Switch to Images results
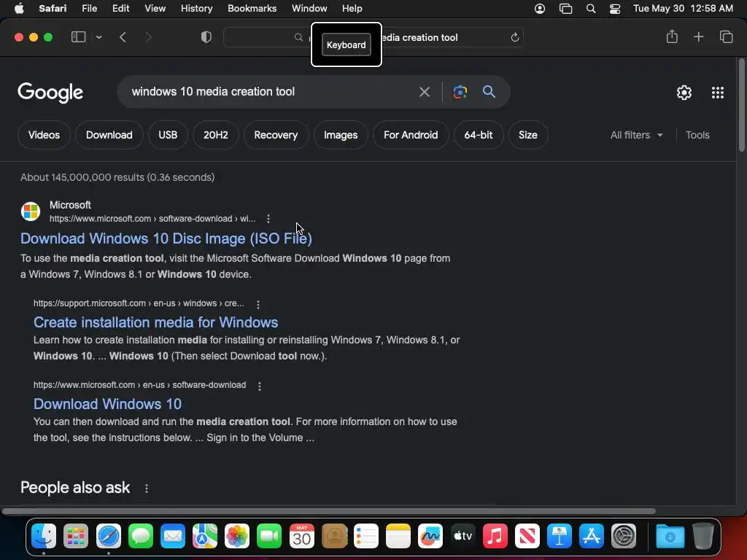 341,135
